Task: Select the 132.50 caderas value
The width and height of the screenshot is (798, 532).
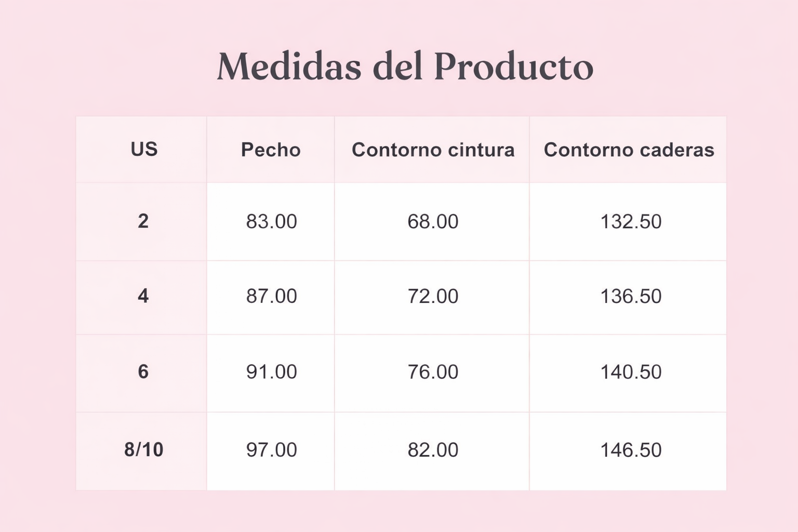Action: [631, 222]
